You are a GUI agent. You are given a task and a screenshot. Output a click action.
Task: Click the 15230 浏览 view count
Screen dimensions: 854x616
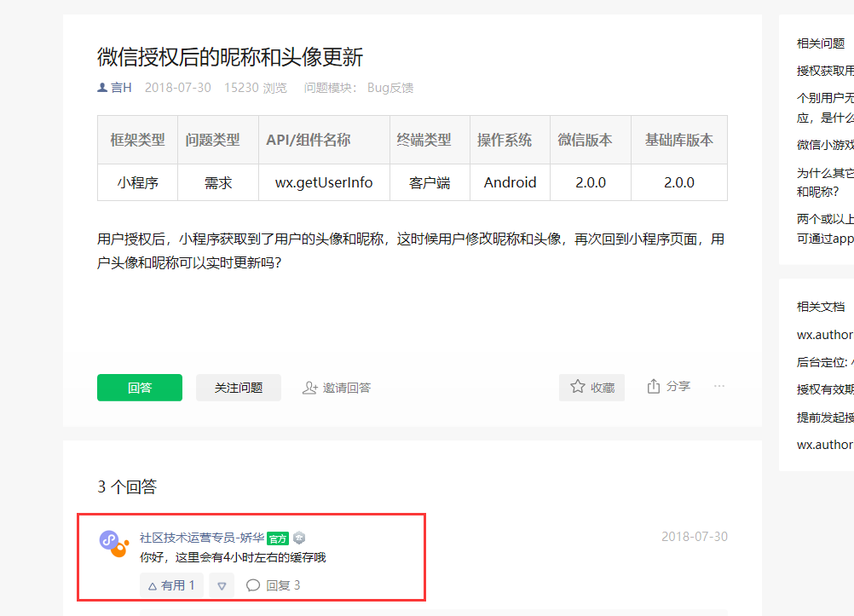[x=256, y=88]
